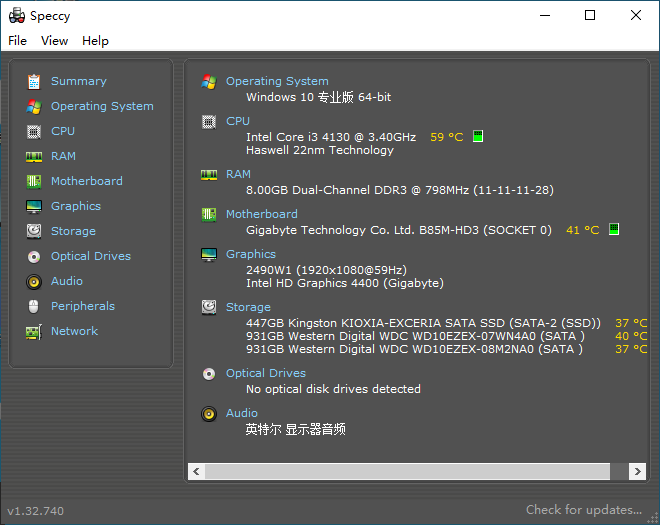Click the RAM stick icon in sidebar

[34, 157]
